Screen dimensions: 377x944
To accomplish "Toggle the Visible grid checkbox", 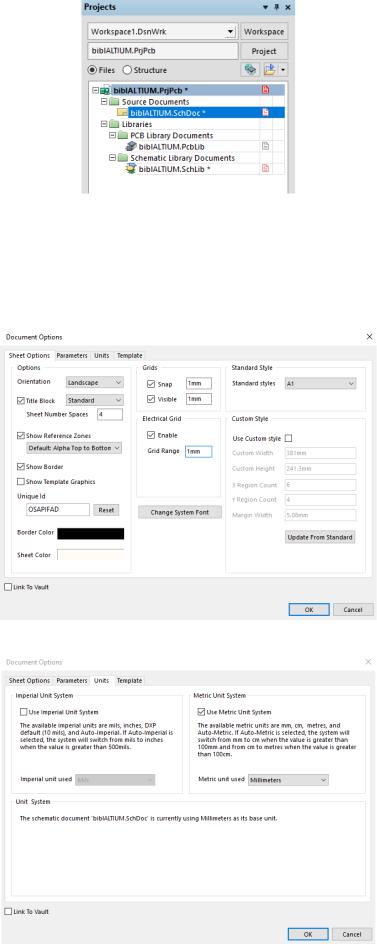I will coord(151,399).
